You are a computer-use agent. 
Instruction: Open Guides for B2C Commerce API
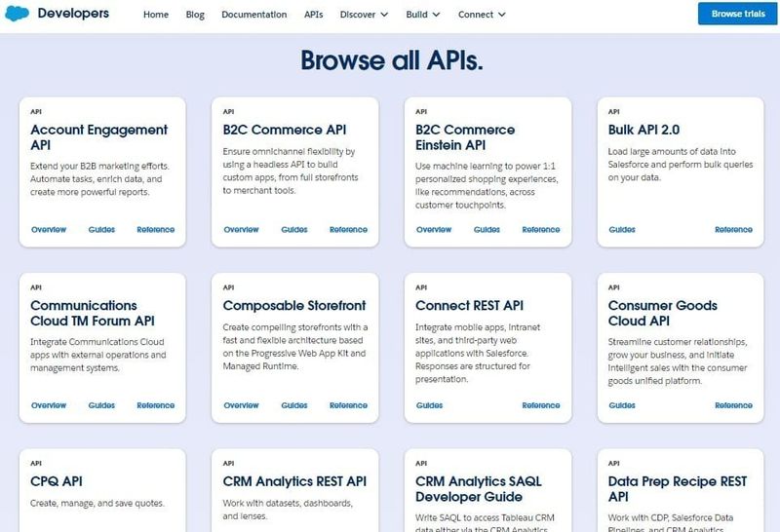pyautogui.click(x=294, y=230)
